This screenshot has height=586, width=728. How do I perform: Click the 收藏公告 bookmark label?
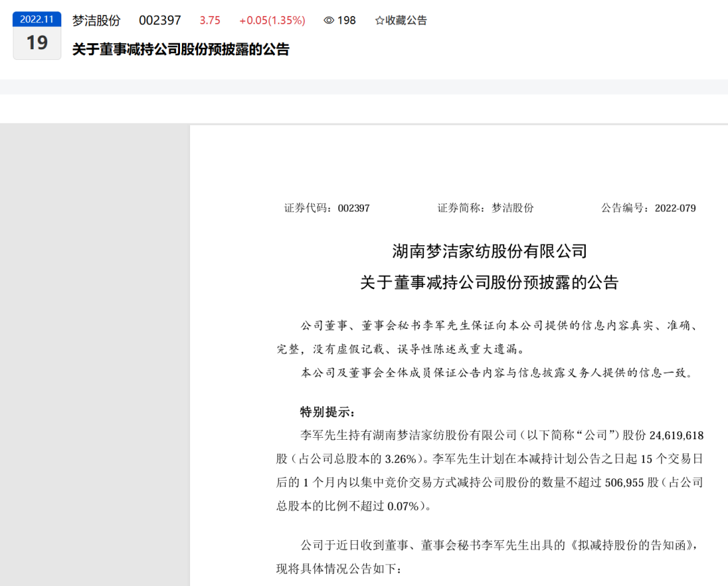point(406,20)
